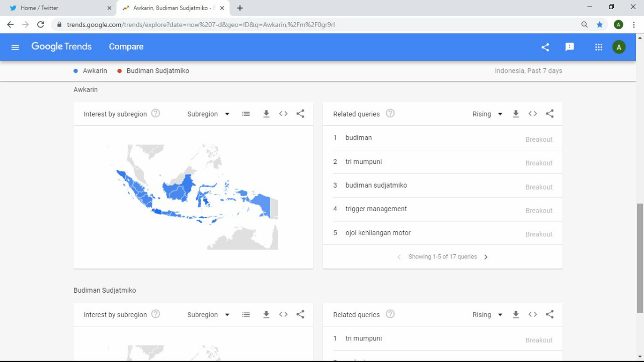
Task: Open 'tri mumpuni' under Budiman Sudjatmiko queries
Action: pos(364,339)
